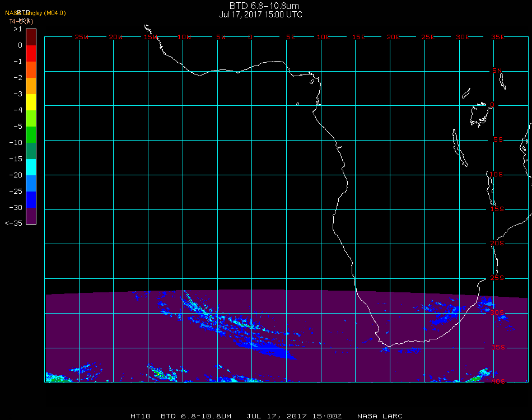Screen dimensions: 532x420
Task: Click the dark red swatch at legend top
Action: coord(31,37)
